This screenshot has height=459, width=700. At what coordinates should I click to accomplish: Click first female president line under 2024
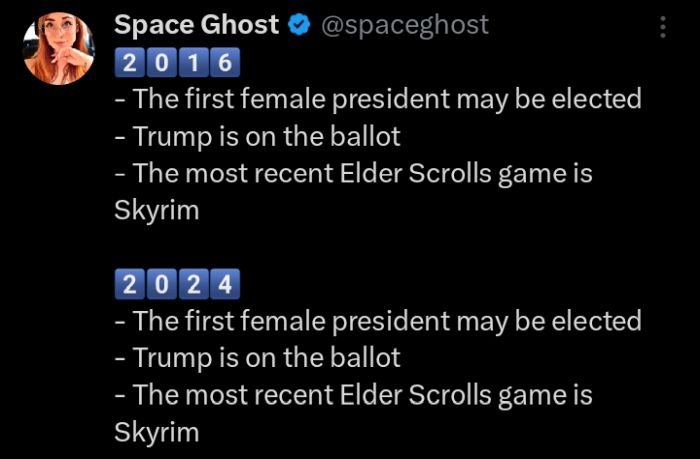click(x=378, y=321)
